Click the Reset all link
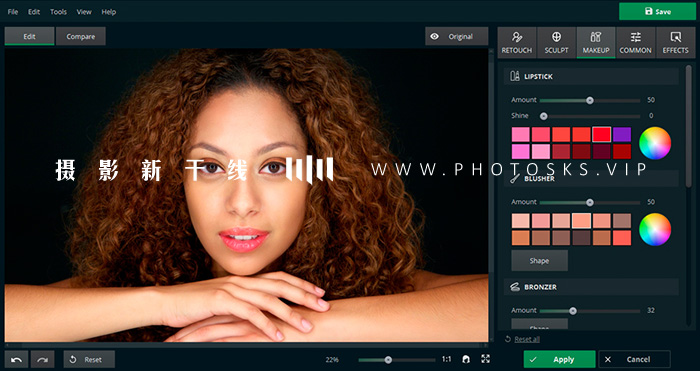The image size is (700, 371). tap(527, 339)
